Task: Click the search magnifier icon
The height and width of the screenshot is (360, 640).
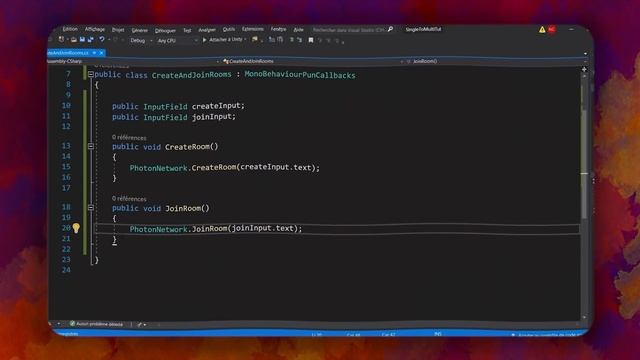Action: [390, 29]
